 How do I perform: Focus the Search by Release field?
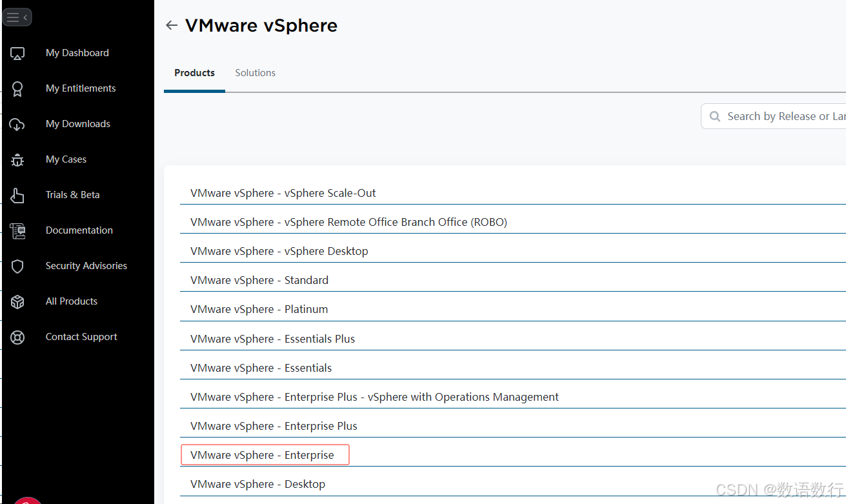click(774, 116)
